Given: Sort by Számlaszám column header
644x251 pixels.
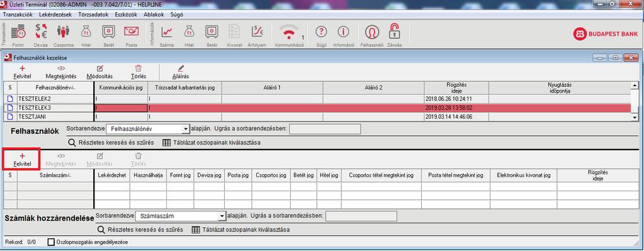Looking at the screenshot, I should click(x=55, y=176).
